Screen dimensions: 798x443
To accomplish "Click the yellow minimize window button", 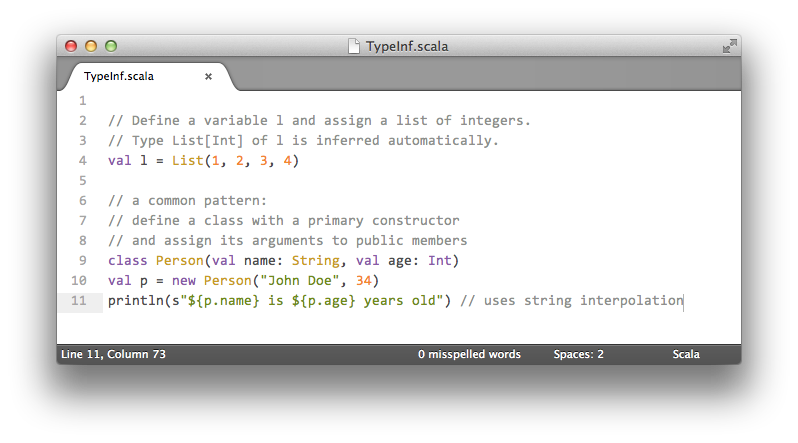I will pos(91,46).
